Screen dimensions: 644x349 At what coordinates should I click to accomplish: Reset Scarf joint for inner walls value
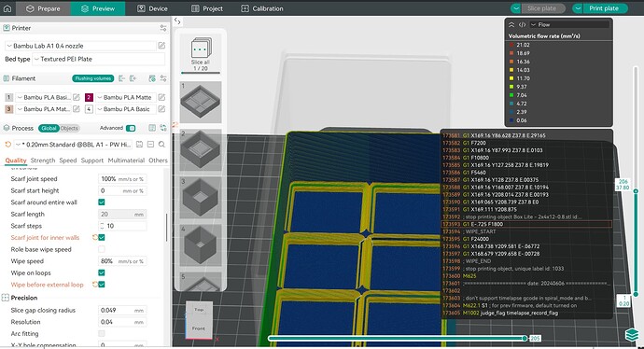[x=94, y=238]
